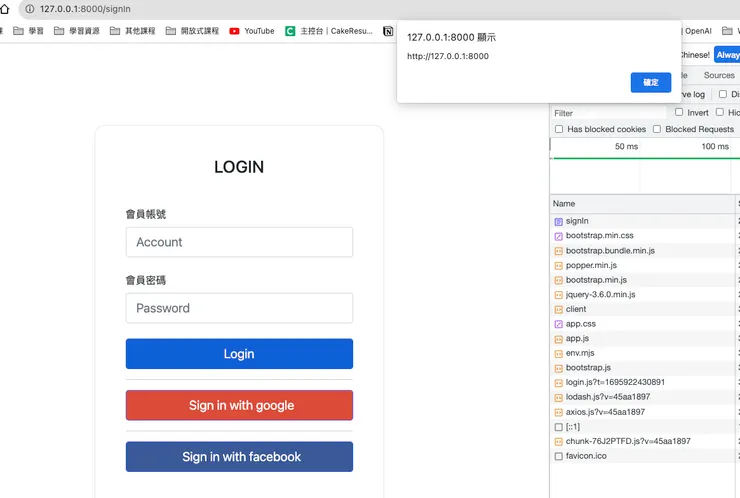Viewport: 740px width, 498px height.
Task: Open the Notion bookmark icon
Action: click(388, 31)
